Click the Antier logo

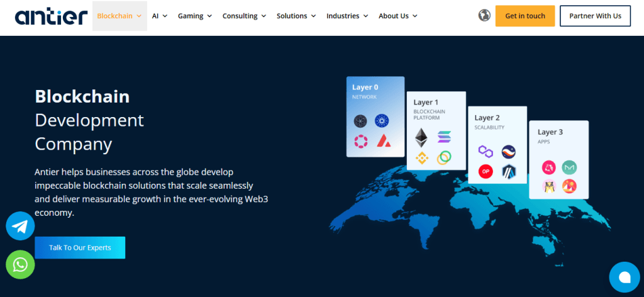(51, 16)
